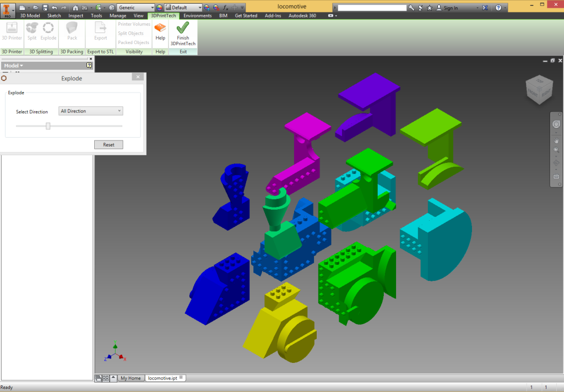Click the ViewCube in the viewport

pyautogui.click(x=536, y=91)
